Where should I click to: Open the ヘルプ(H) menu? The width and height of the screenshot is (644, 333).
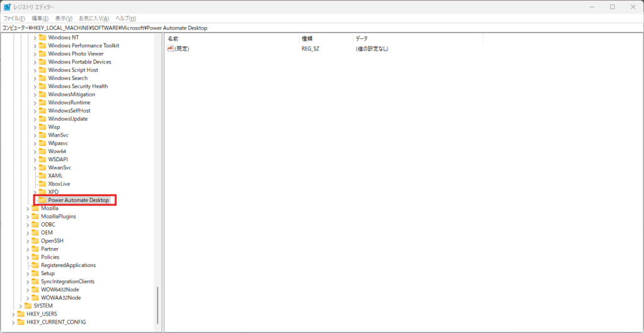coord(126,18)
